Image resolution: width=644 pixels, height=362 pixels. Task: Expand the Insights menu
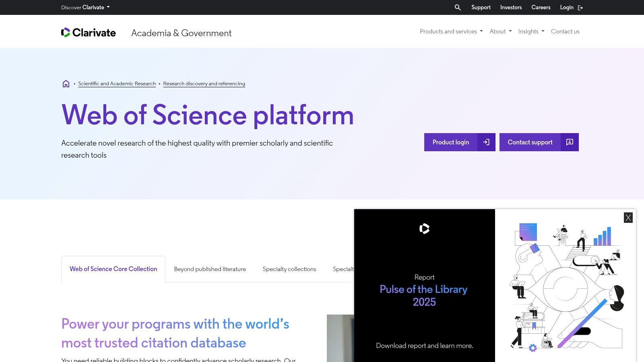click(x=530, y=31)
